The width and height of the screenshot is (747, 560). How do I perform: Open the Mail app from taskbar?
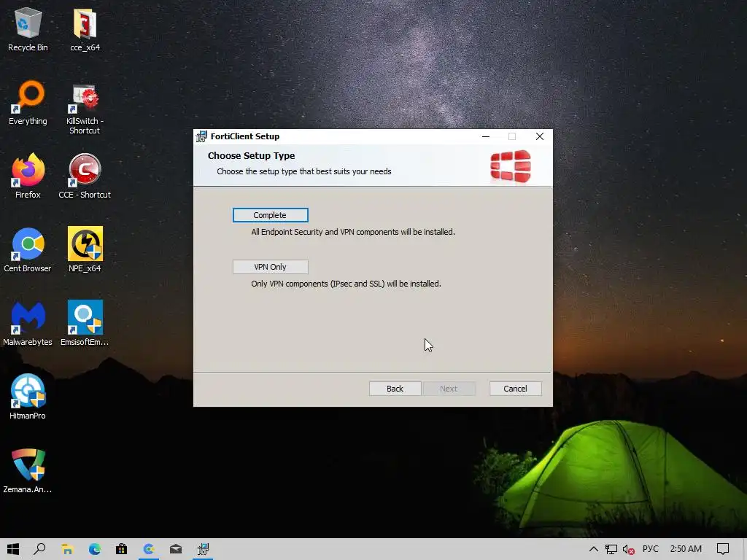(x=176, y=549)
